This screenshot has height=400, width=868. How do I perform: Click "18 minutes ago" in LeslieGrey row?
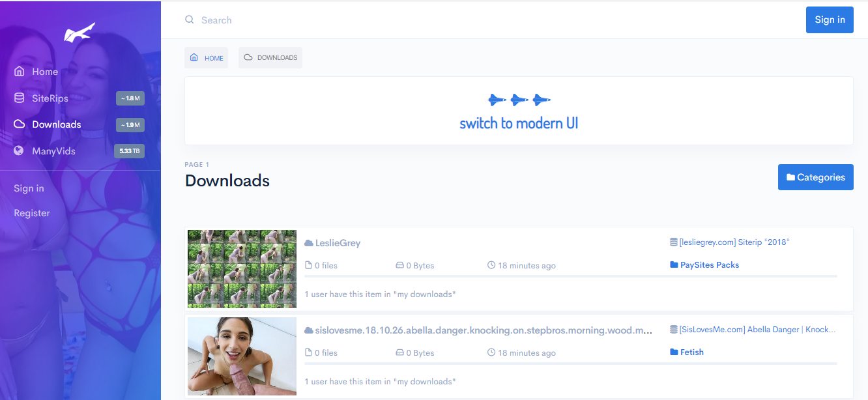point(527,265)
